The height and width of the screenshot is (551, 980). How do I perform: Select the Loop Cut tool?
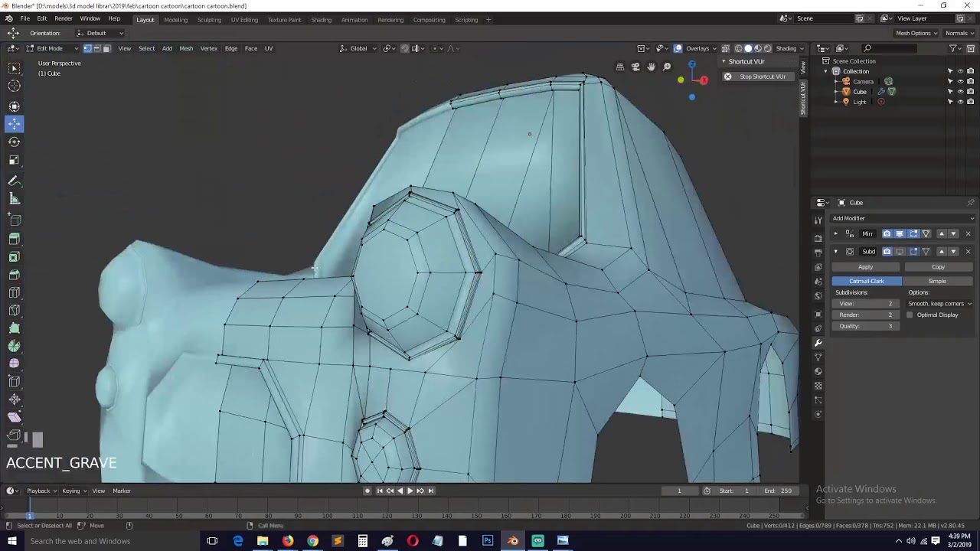click(14, 292)
